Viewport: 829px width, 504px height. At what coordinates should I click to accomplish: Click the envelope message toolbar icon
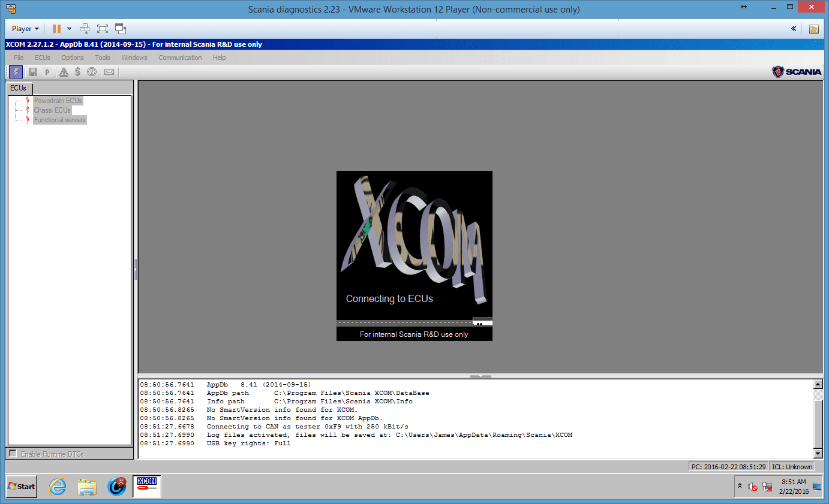tap(109, 72)
